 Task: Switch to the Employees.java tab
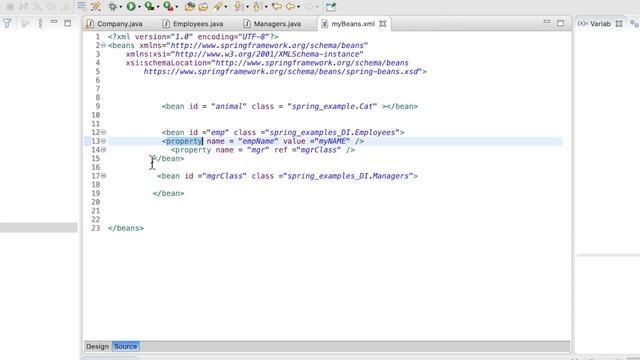194,24
